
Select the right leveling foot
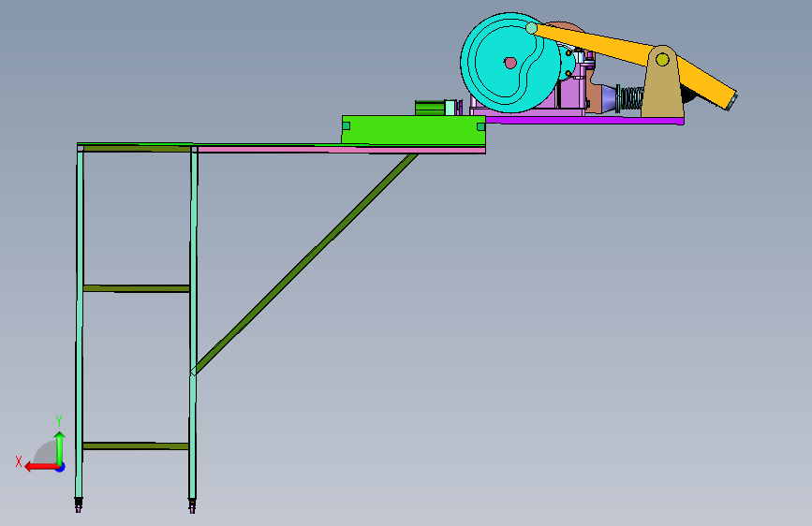(x=192, y=505)
